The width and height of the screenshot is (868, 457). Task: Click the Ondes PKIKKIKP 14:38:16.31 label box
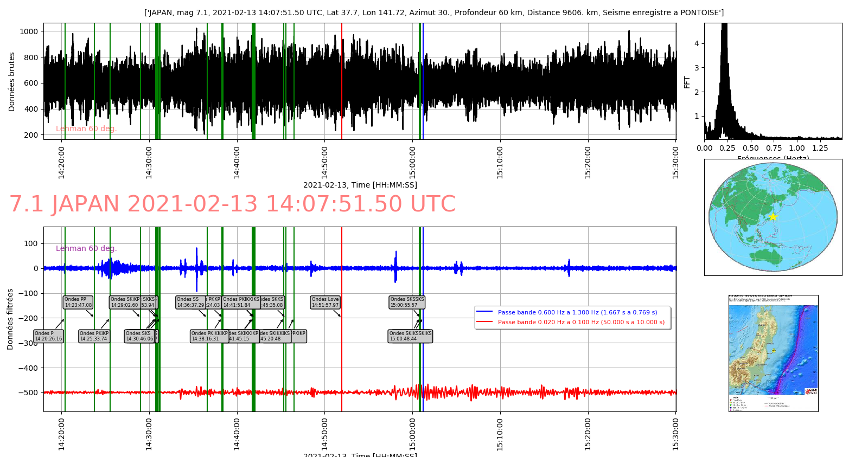pos(209,336)
